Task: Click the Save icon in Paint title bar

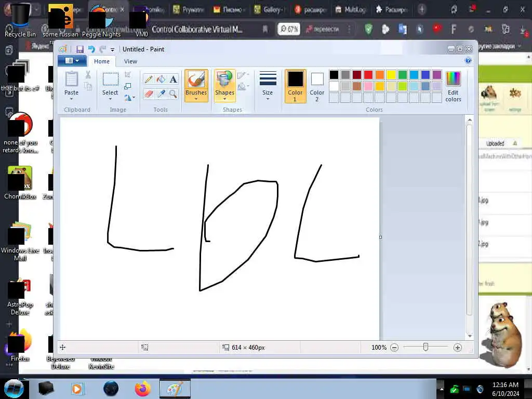Action: coord(79,49)
